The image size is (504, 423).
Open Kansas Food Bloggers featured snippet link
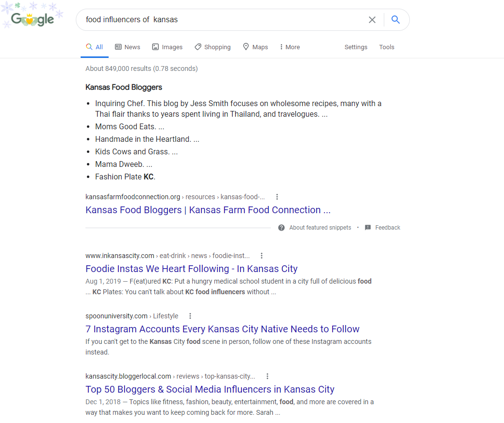[208, 210]
